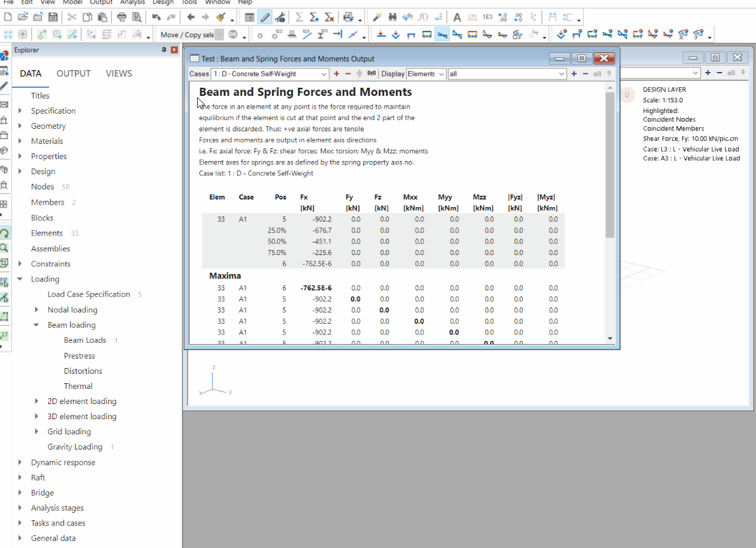Viewport: 756px width, 548px height.
Task: Switch to the OUTPUT tab
Action: 73,73
